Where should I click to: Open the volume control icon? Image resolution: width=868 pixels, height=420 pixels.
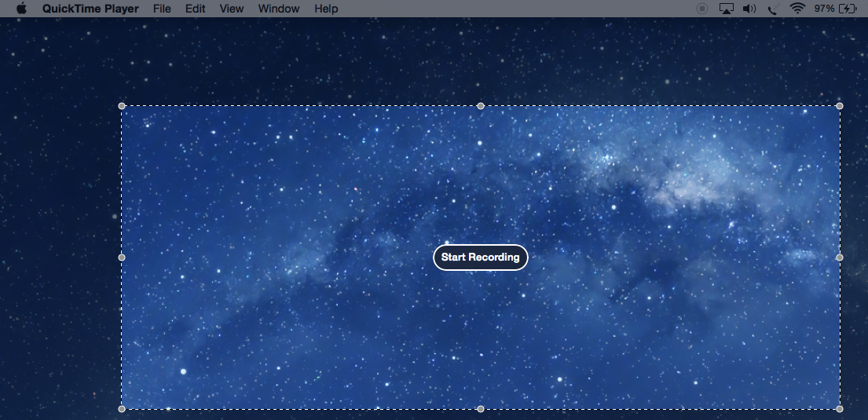[x=749, y=9]
